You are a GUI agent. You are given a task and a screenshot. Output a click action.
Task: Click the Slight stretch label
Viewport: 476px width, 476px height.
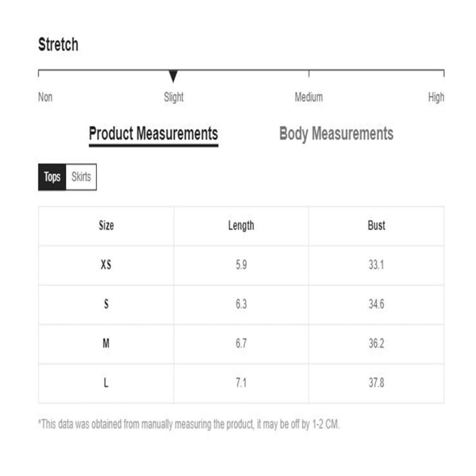(174, 98)
